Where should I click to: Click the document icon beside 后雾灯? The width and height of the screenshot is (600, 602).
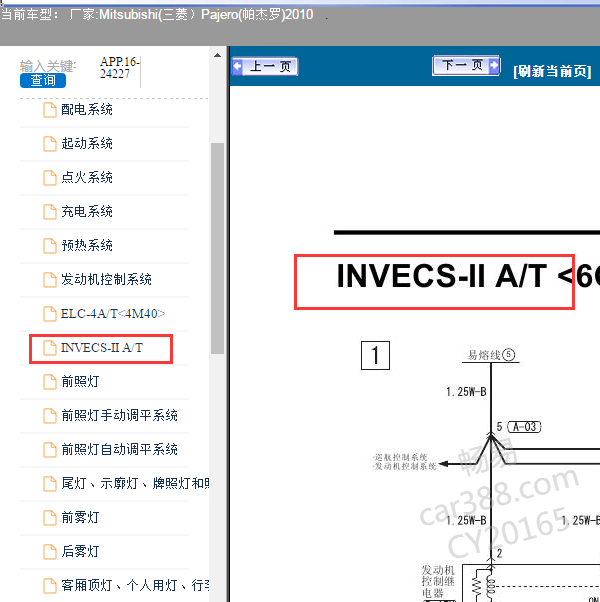pos(50,552)
